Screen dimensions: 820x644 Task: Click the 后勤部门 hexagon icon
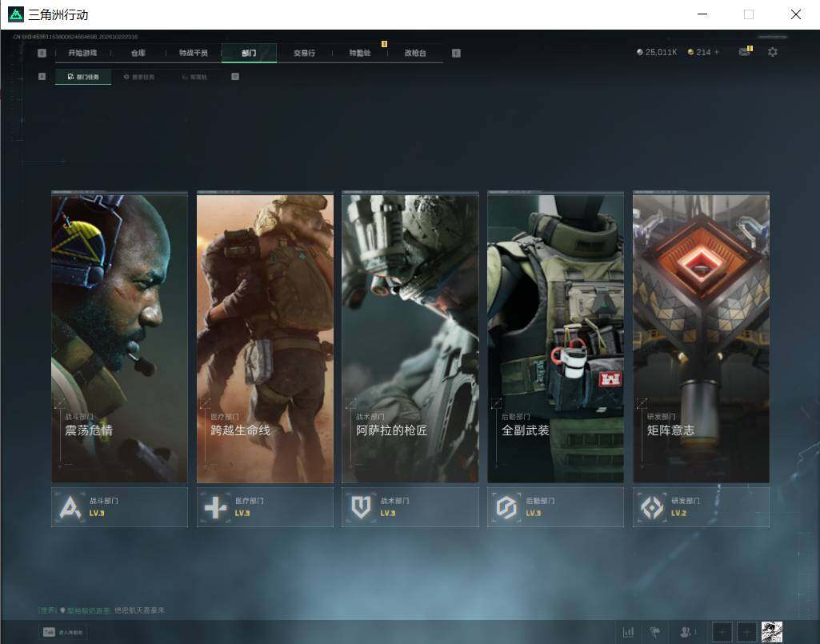[x=506, y=507]
